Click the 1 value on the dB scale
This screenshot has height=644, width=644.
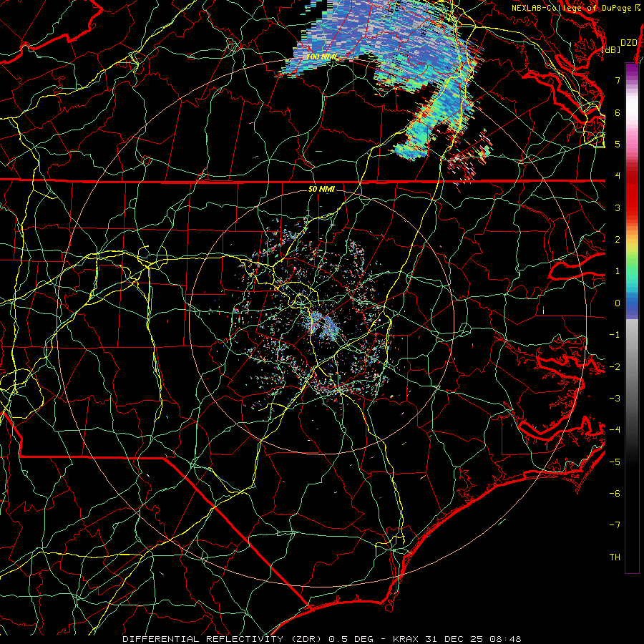[x=618, y=271]
